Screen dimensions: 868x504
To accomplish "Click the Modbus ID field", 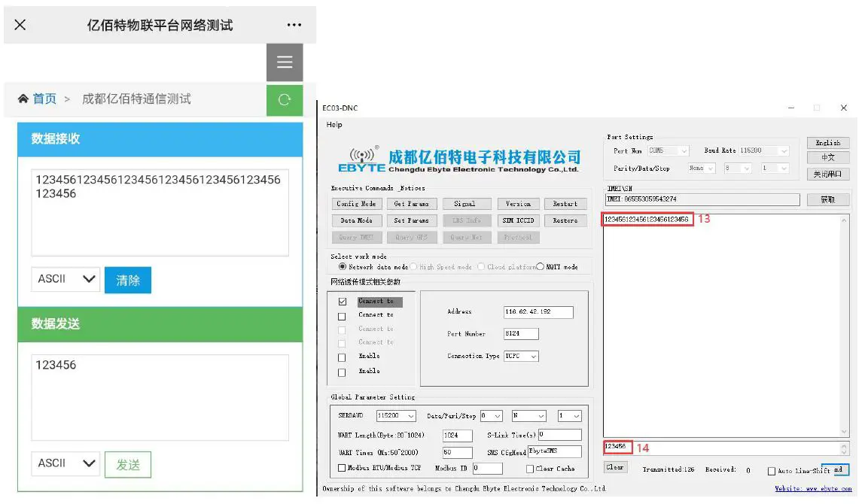I will click(487, 469).
